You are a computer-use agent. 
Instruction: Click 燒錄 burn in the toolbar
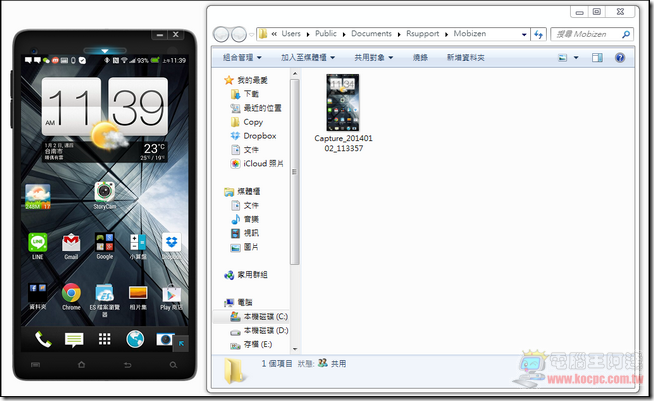(420, 58)
